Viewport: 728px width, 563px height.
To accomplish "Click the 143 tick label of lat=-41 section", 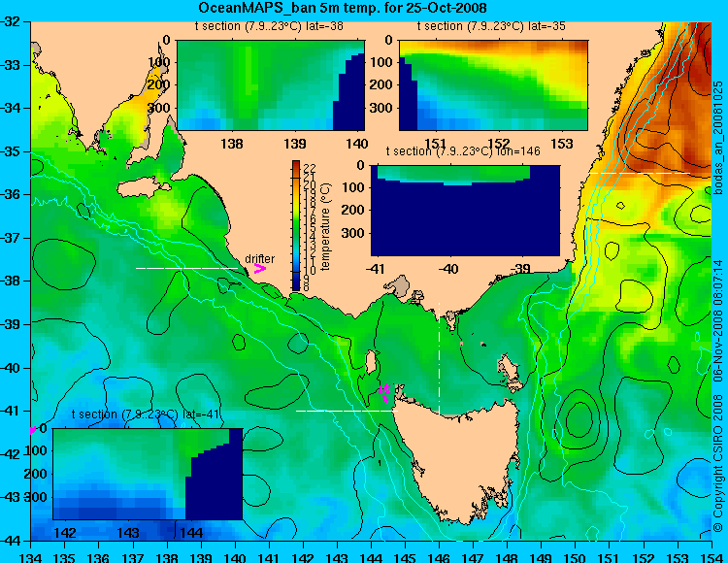I will click(x=128, y=532).
